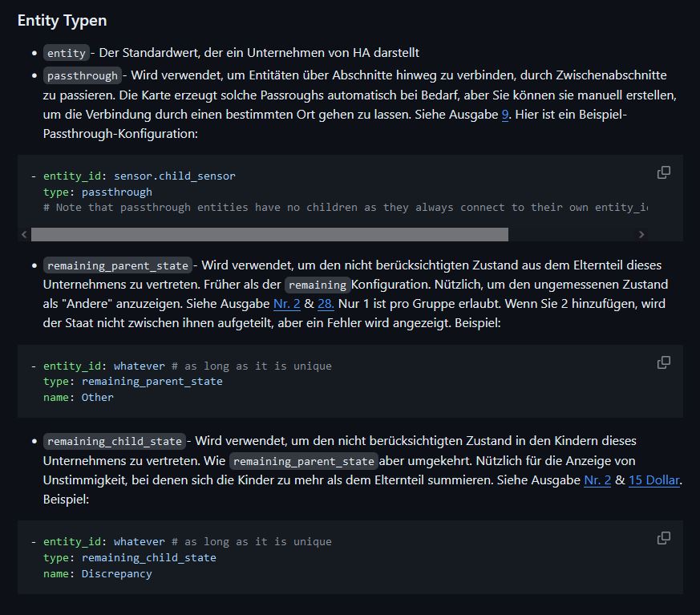This screenshot has height=615, width=700.
Task: Open Nr. 2 link in remaining_parent_state paragraph
Action: 286,304
